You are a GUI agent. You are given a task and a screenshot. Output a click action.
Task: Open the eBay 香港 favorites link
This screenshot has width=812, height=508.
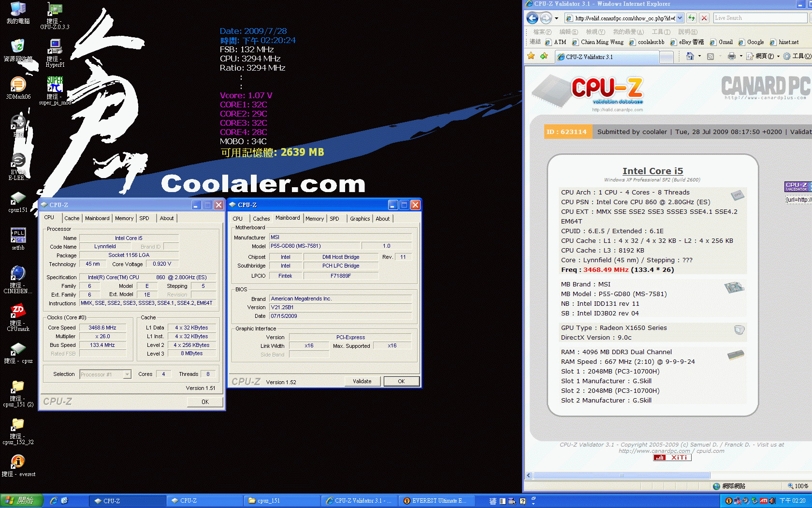[687, 42]
